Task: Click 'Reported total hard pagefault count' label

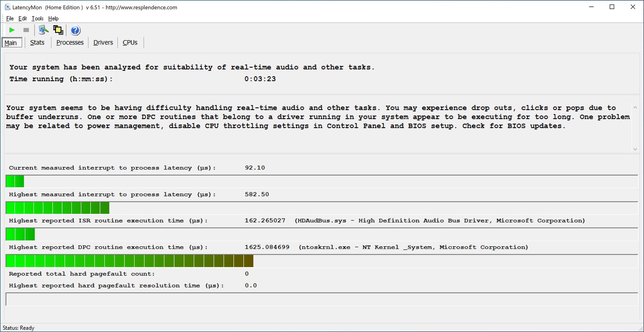Action: coord(82,274)
